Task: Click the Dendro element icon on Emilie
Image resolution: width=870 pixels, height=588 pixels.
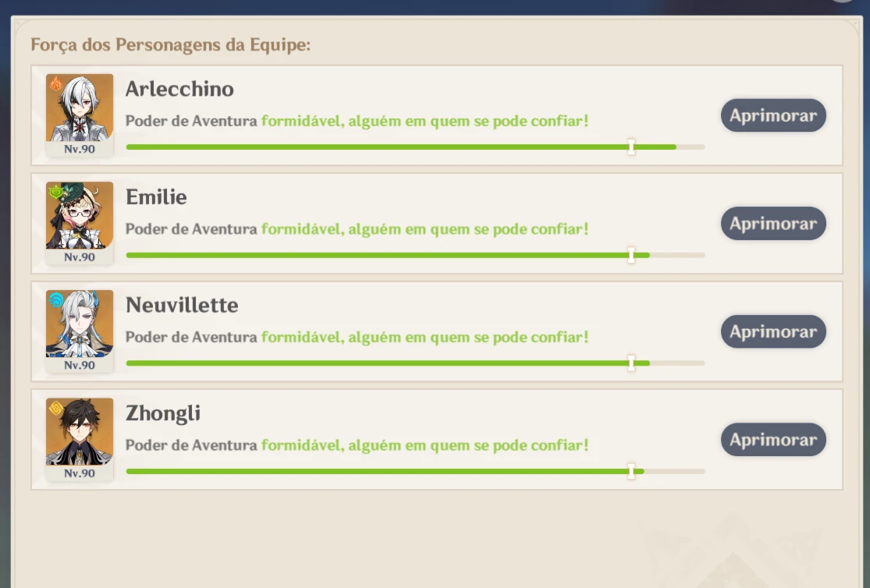Action: [55, 192]
